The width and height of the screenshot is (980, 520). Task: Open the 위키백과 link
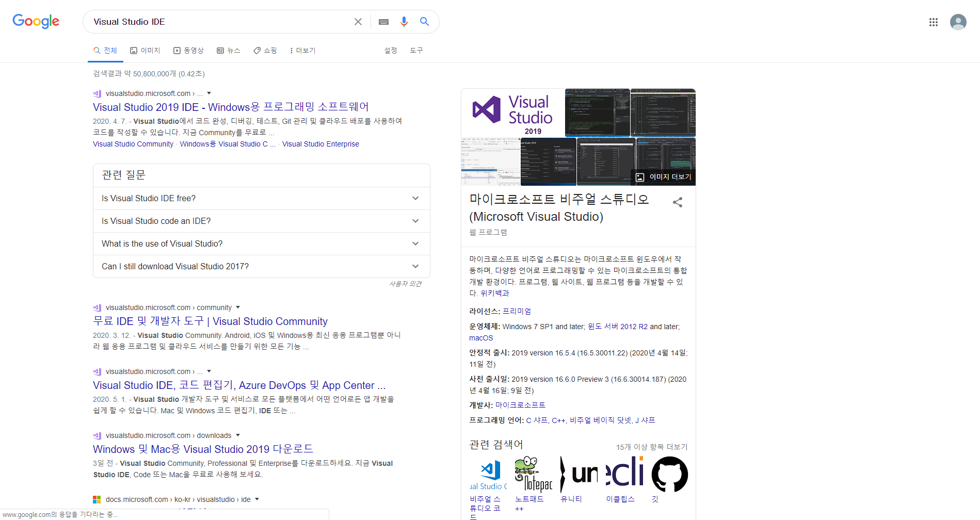click(x=494, y=293)
